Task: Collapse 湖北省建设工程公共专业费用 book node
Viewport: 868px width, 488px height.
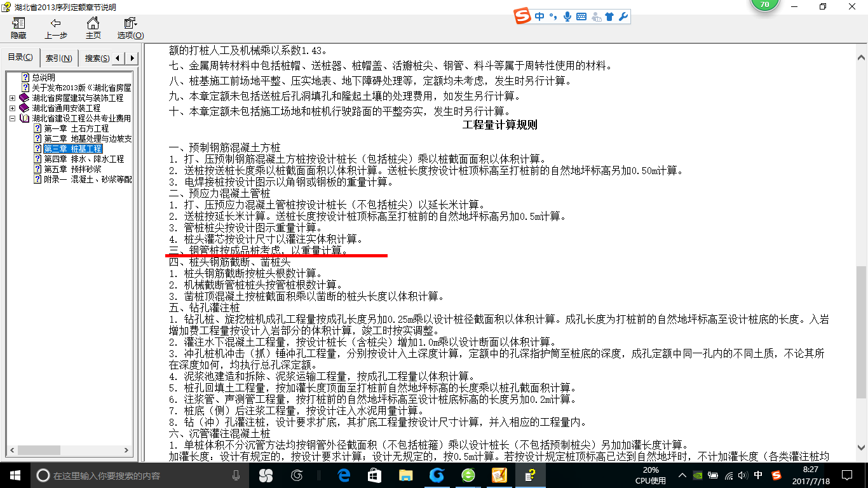Action: coord(13,118)
